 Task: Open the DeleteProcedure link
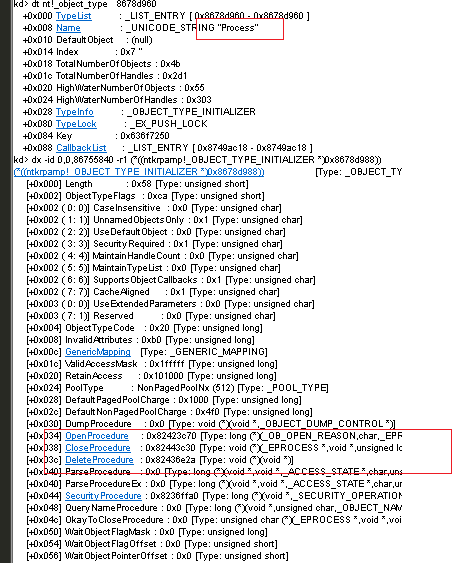click(x=99, y=460)
